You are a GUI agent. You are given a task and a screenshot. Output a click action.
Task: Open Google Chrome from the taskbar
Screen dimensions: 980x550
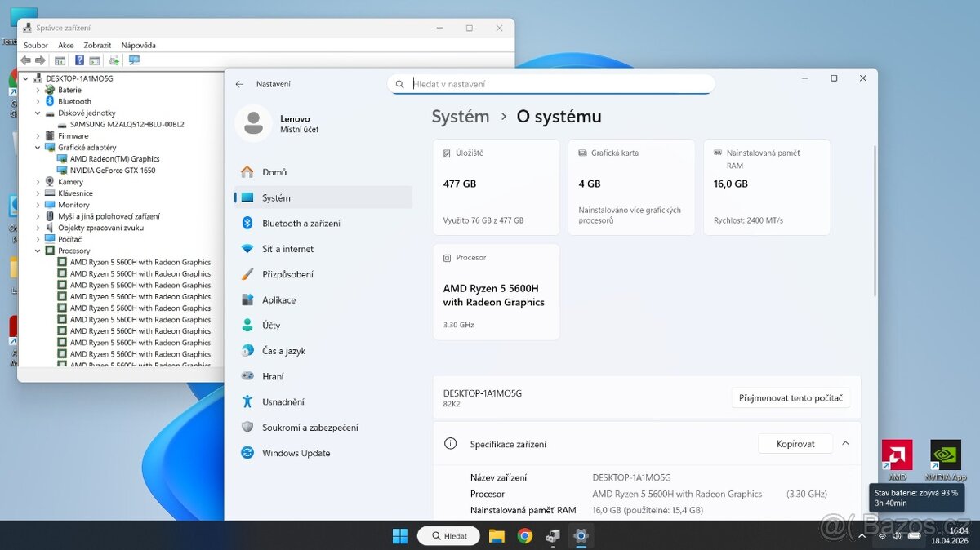click(x=525, y=536)
